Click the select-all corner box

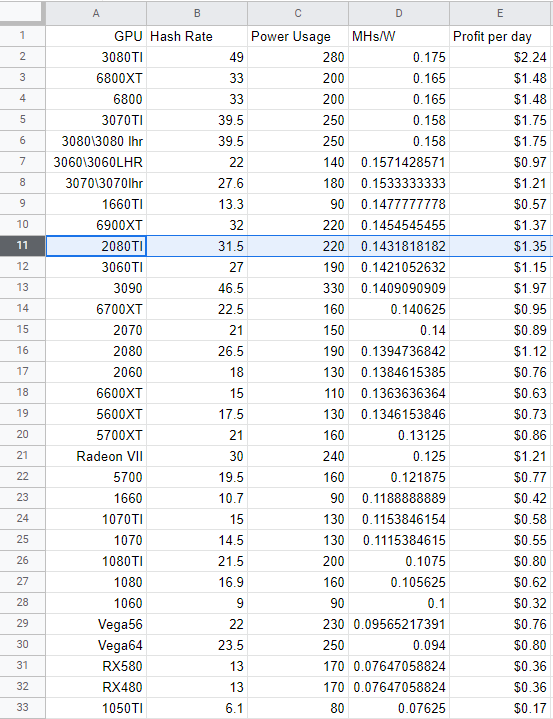[22, 13]
